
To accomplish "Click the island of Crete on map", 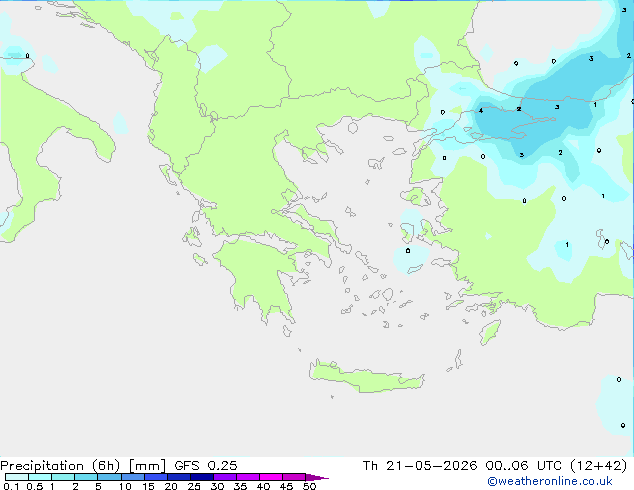I will (367, 378).
